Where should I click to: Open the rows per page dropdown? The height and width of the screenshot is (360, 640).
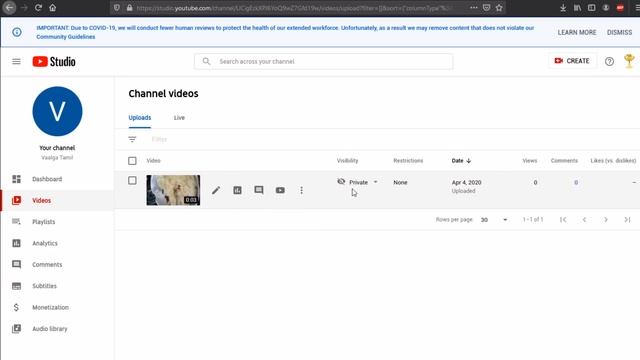coord(494,220)
